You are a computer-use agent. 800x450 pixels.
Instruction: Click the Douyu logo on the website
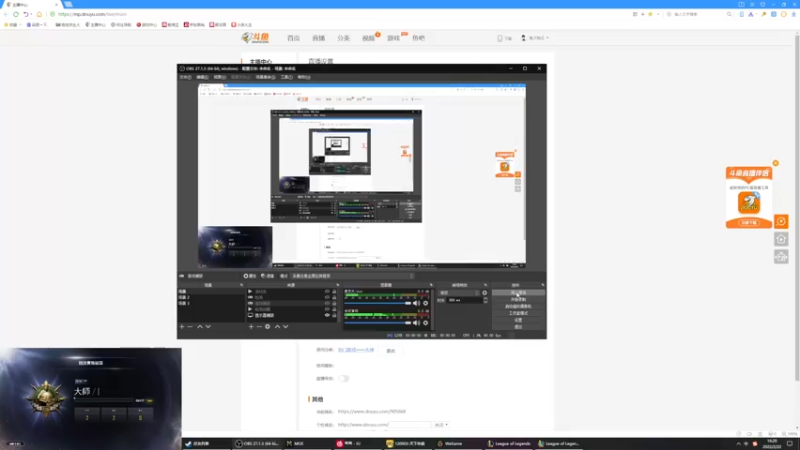255,38
